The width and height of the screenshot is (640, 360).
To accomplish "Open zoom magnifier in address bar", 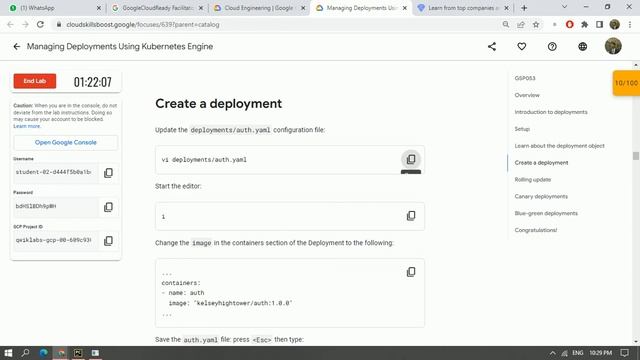I will pos(506,24).
